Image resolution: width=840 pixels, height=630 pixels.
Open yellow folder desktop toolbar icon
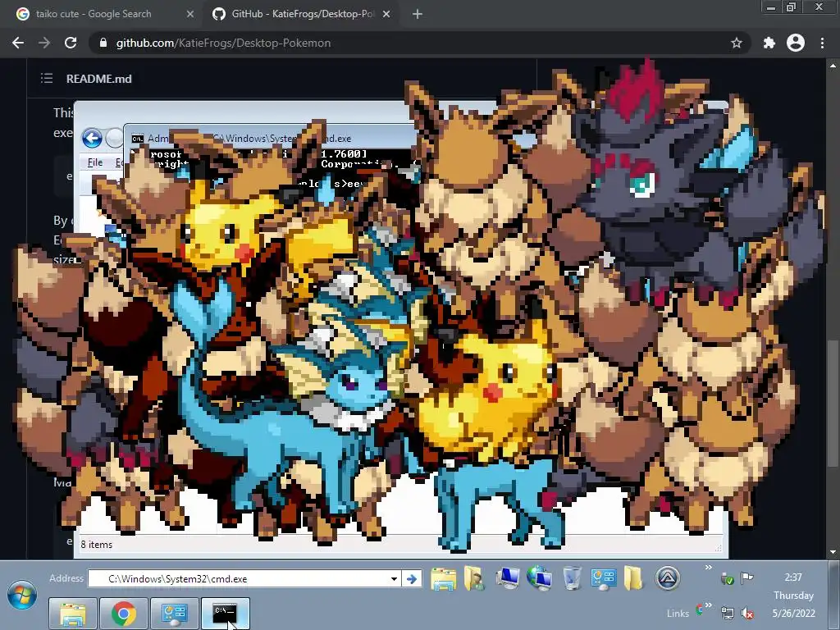tap(633, 578)
